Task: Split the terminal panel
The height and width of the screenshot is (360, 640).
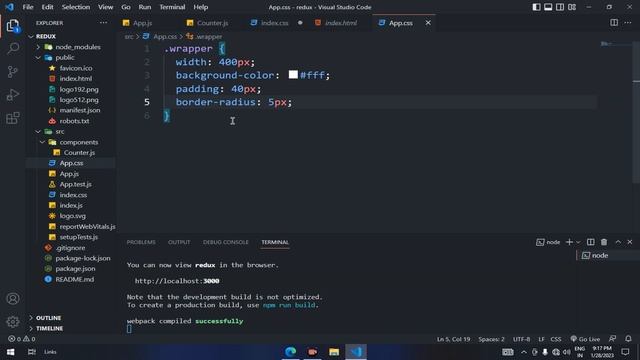Action: tap(591, 242)
